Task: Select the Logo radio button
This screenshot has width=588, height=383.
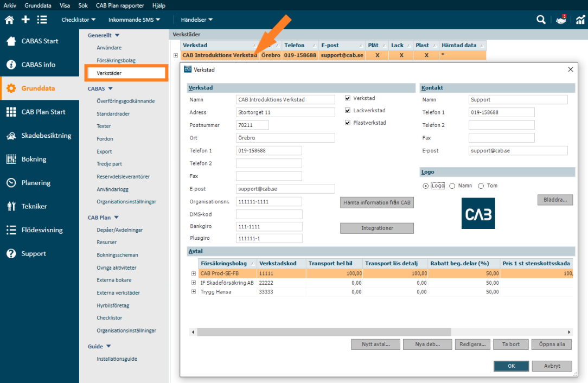Action: pyautogui.click(x=426, y=186)
